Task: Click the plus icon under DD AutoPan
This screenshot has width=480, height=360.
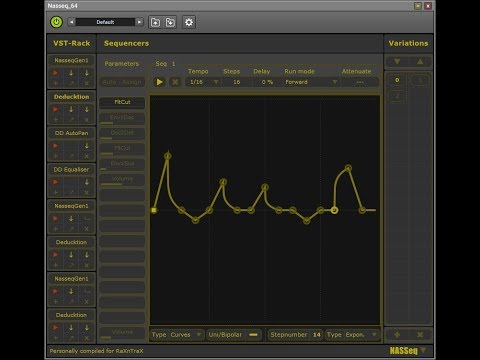Action: click(x=56, y=156)
